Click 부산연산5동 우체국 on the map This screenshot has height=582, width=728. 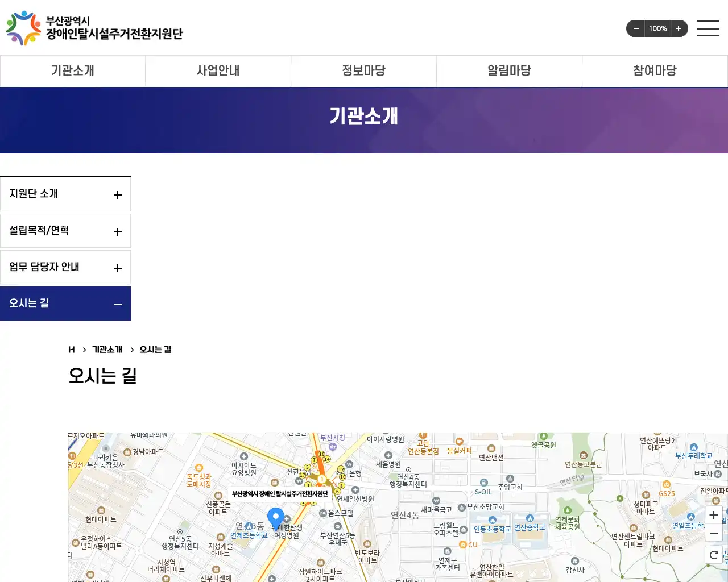pyautogui.click(x=338, y=539)
